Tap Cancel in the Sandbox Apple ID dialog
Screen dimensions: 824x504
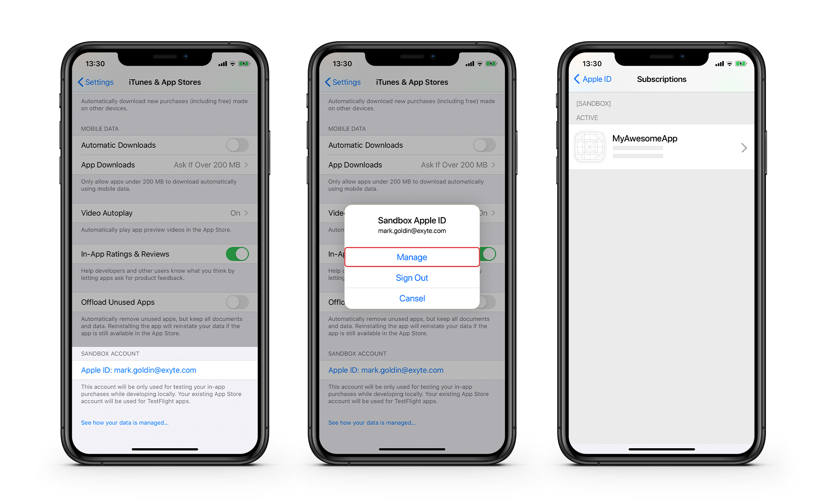click(412, 299)
